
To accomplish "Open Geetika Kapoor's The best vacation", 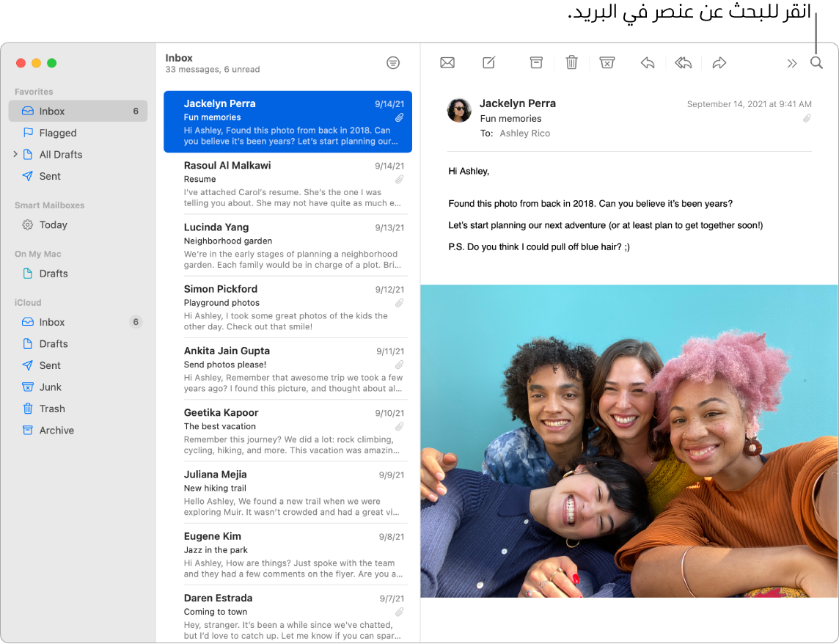I will point(288,431).
